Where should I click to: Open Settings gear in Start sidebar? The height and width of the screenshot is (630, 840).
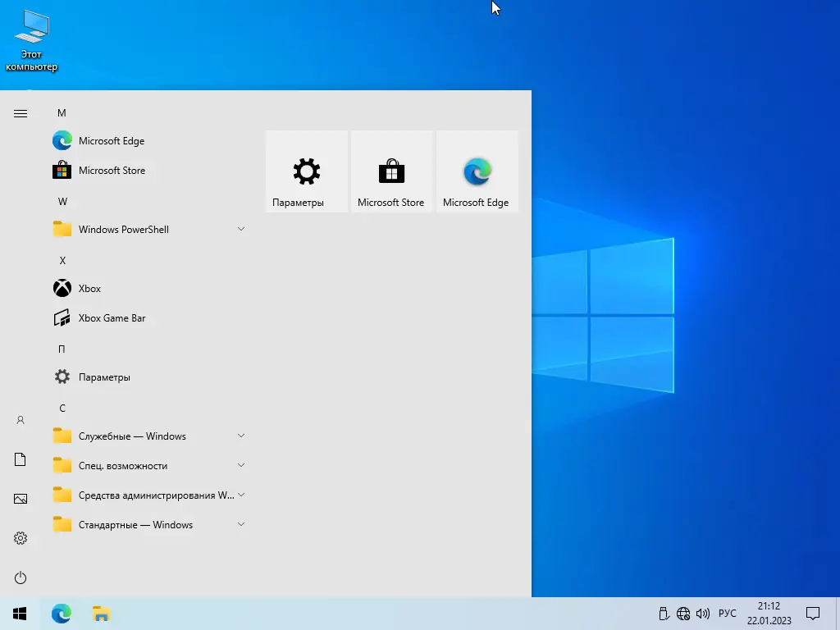point(21,538)
